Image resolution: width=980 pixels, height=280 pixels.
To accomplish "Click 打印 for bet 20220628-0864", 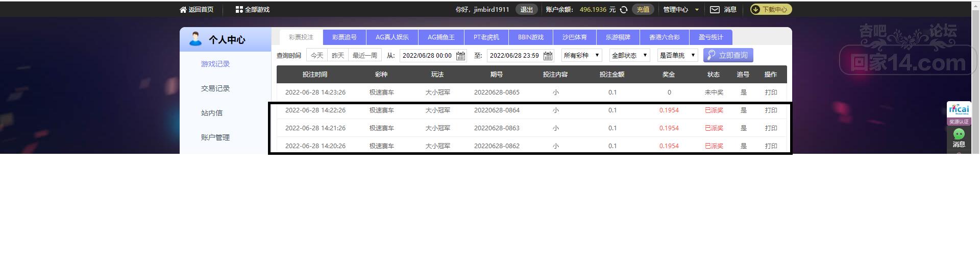I will (771, 110).
